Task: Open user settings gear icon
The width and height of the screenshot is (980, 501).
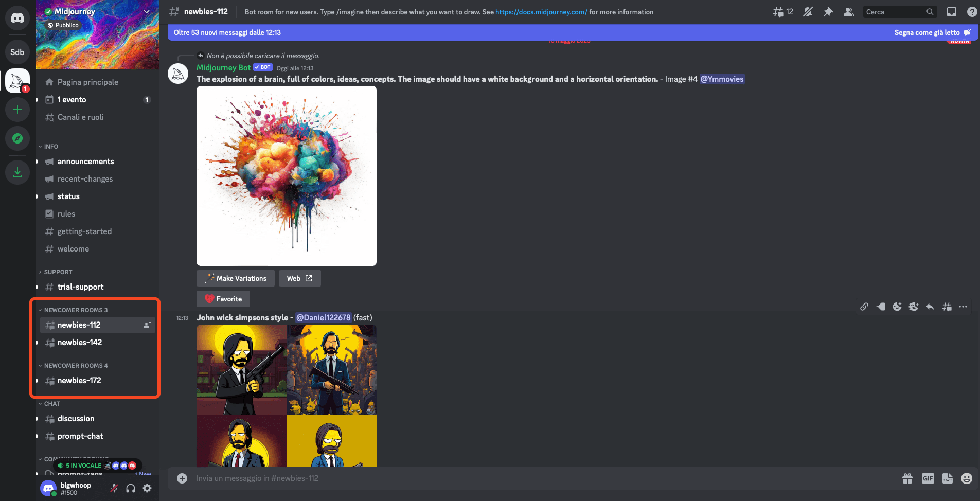Action: click(147, 488)
